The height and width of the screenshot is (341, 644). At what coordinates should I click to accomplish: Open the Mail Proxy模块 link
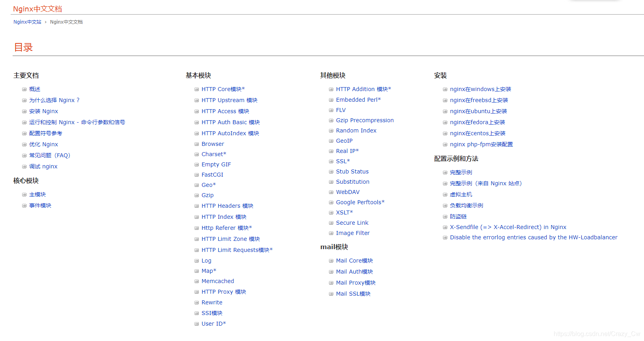click(356, 283)
